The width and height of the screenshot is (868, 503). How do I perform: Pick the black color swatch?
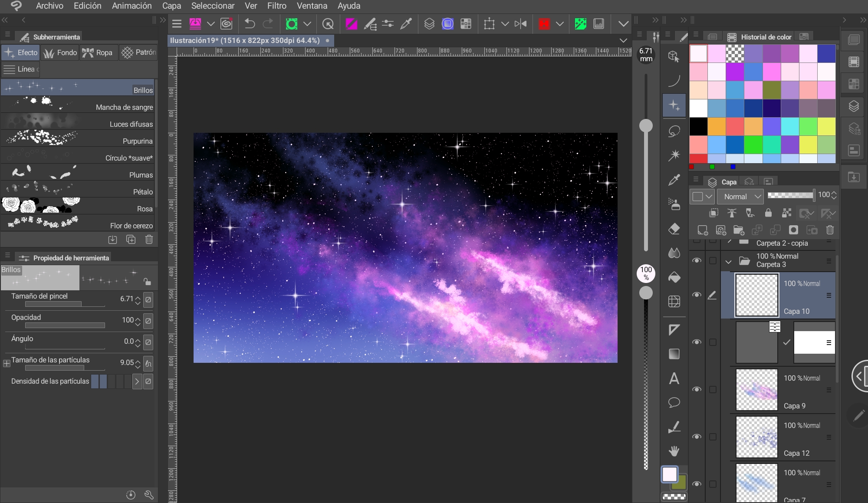(x=698, y=127)
